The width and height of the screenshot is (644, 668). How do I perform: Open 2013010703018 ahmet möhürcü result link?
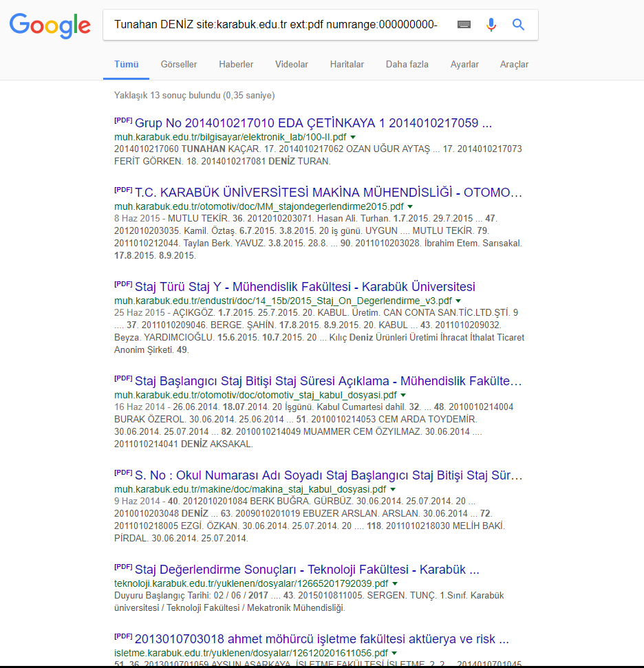tap(322, 639)
